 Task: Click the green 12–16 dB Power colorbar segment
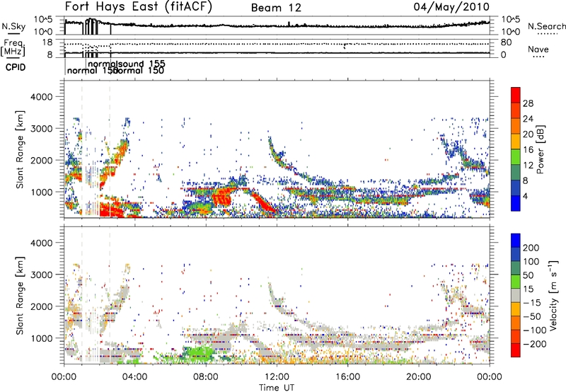516,157
